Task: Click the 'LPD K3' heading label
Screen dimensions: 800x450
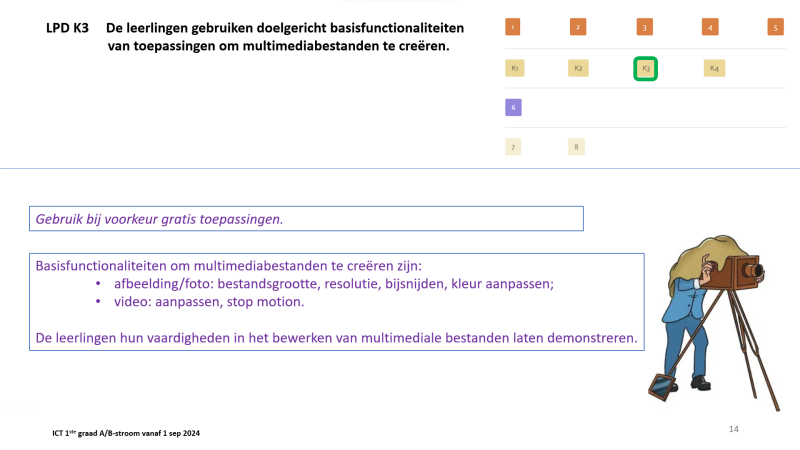Action: 68,29
